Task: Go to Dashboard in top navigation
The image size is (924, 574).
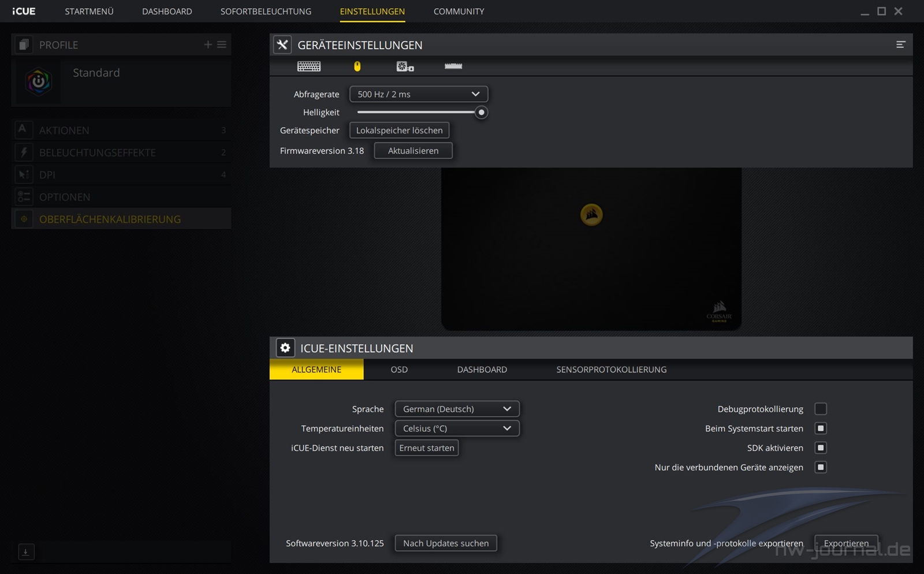Action: 167,11
